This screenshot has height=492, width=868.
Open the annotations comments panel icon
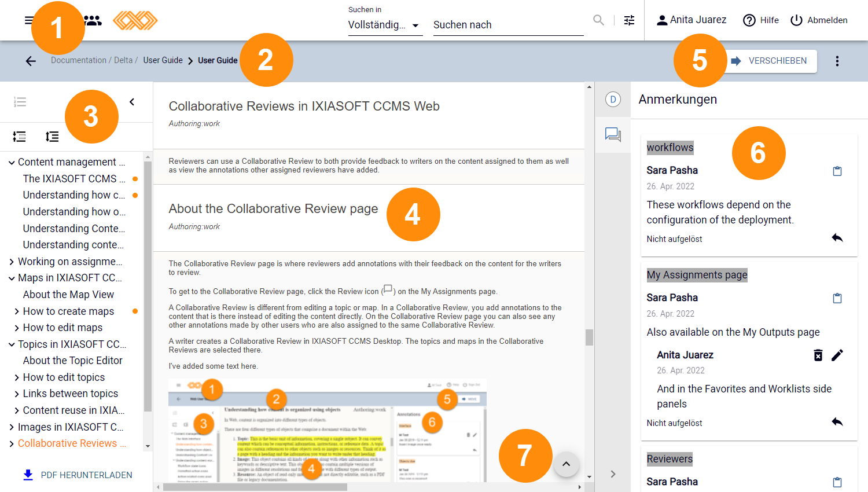613,135
